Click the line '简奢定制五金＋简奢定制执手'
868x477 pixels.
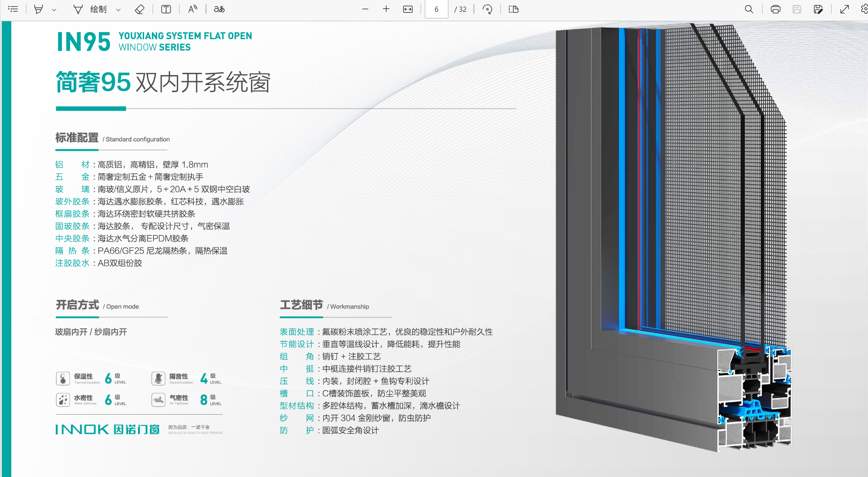pyautogui.click(x=150, y=177)
